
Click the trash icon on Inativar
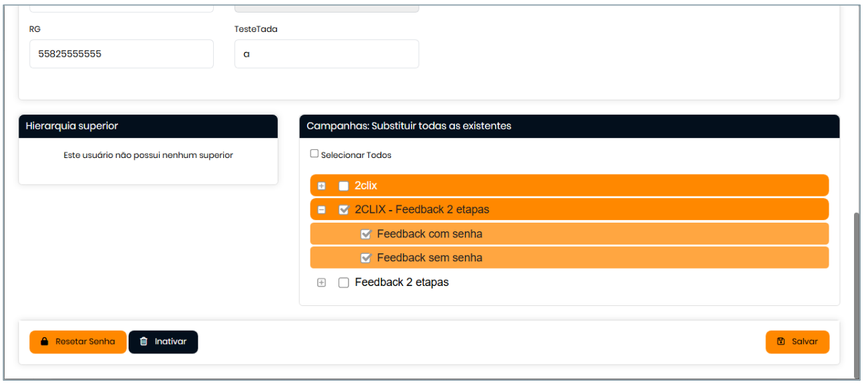point(144,341)
